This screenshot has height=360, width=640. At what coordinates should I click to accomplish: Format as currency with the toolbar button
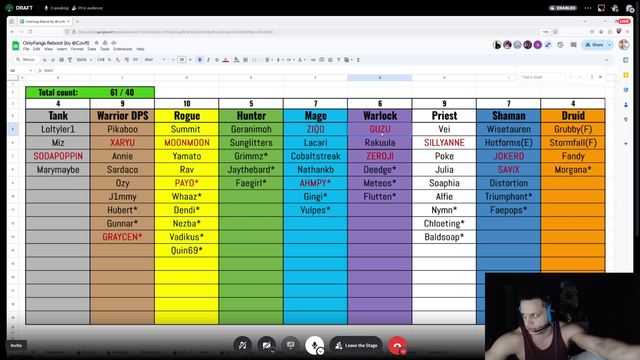[100, 60]
